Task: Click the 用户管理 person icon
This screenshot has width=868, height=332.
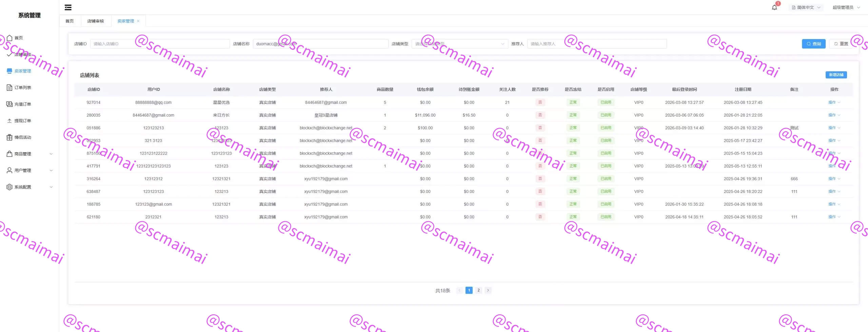Action: (x=9, y=170)
